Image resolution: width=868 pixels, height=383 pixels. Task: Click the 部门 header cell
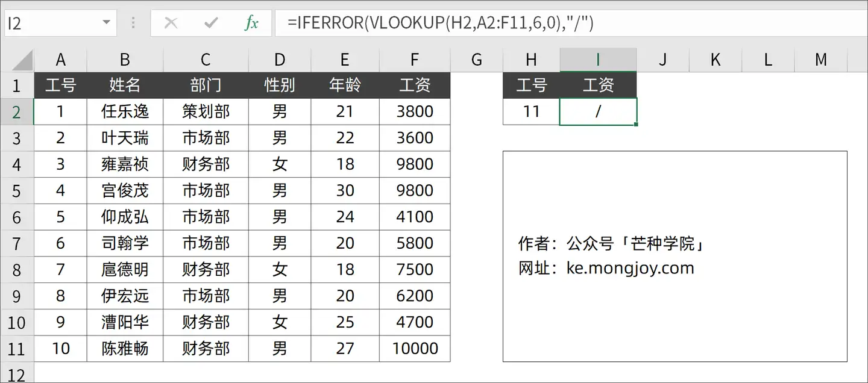click(206, 86)
